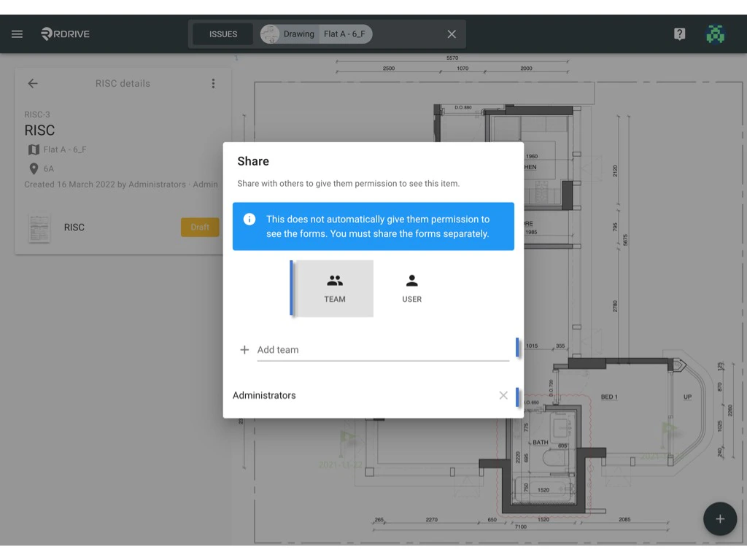The image size is (747, 560).
Task: Clear the Flat A - 6_F search chip
Action: (x=451, y=34)
